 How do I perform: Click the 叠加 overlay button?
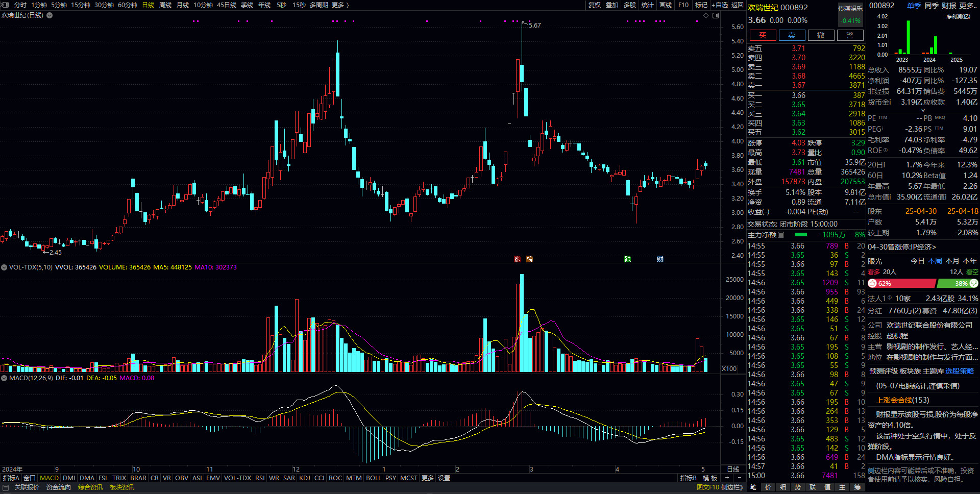[612, 5]
